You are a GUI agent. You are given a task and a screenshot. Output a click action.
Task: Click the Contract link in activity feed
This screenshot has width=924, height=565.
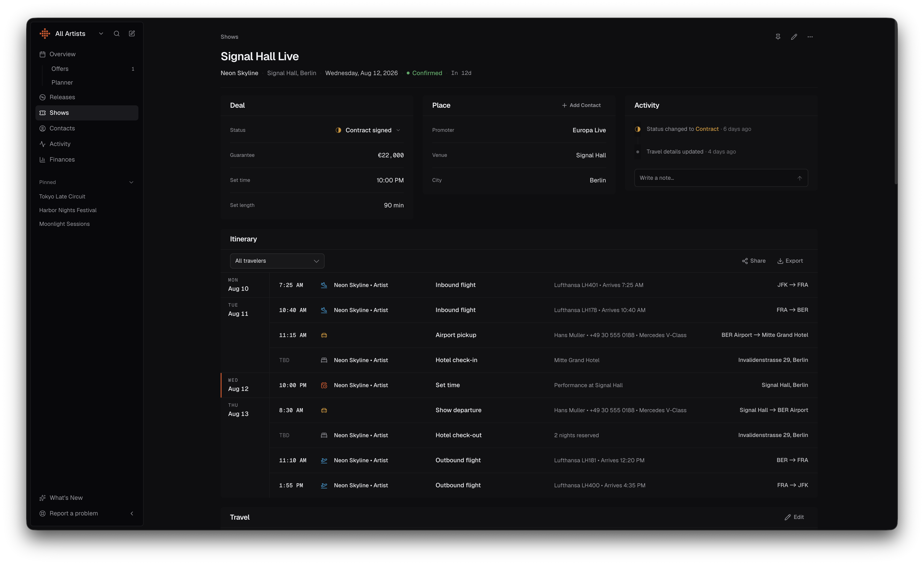point(707,129)
